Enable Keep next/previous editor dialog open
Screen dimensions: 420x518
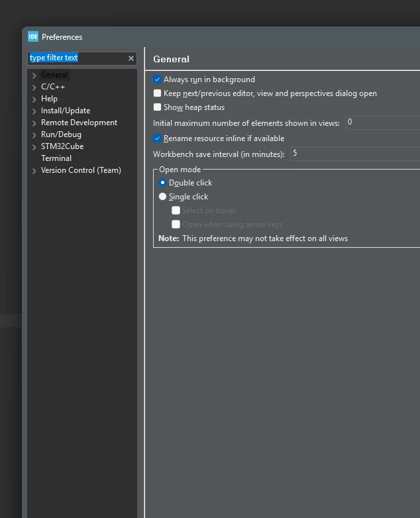click(157, 93)
